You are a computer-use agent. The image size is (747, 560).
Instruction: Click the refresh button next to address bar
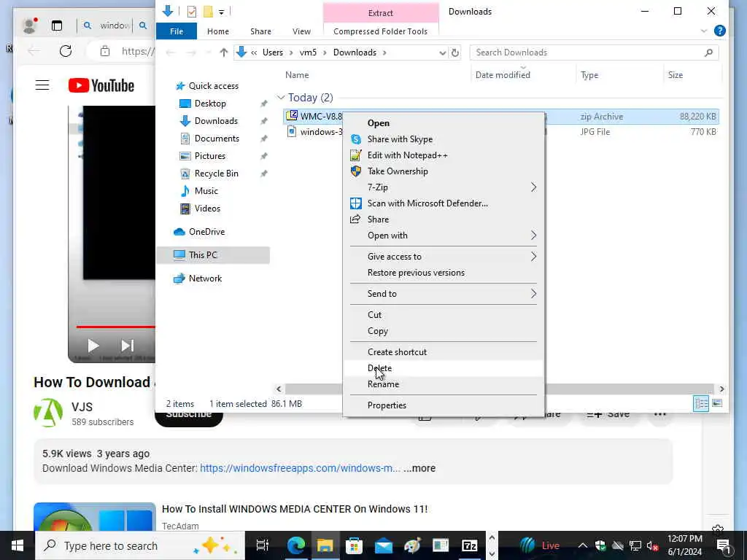tap(455, 52)
